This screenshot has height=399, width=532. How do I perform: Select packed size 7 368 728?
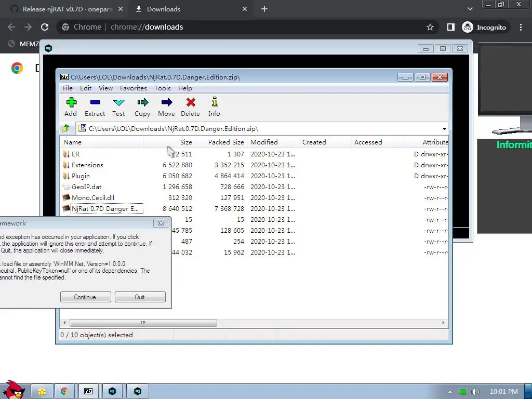(229, 208)
